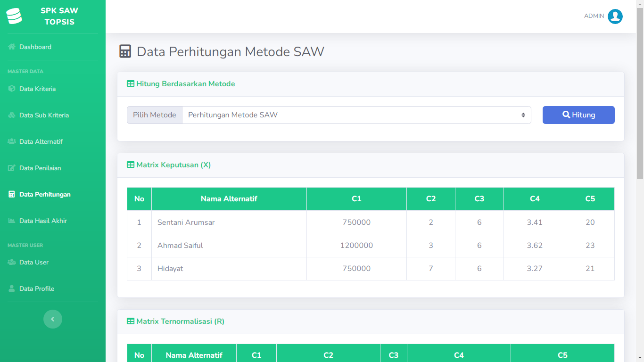644x362 pixels.
Task: Click the Dashboard home icon in sidebar
Action: tap(12, 47)
